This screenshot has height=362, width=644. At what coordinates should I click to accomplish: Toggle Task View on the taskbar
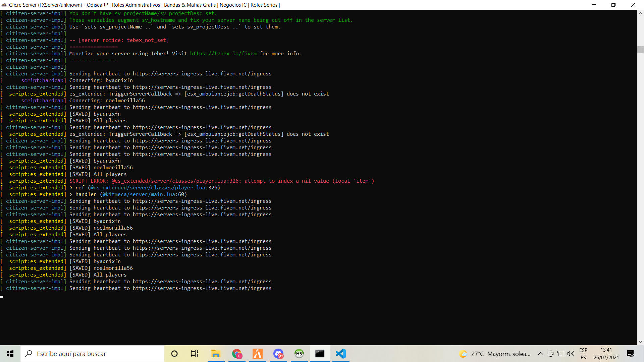point(194,354)
